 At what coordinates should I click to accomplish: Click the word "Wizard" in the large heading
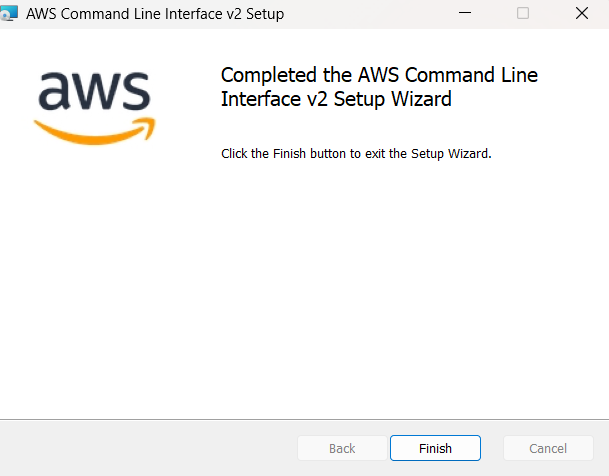pos(421,99)
